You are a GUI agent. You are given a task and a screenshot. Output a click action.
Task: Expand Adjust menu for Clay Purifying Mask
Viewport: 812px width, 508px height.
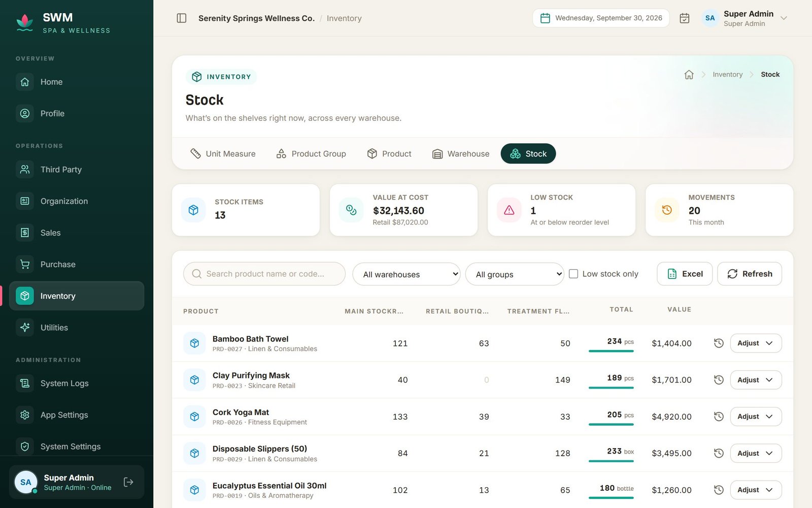coord(756,380)
